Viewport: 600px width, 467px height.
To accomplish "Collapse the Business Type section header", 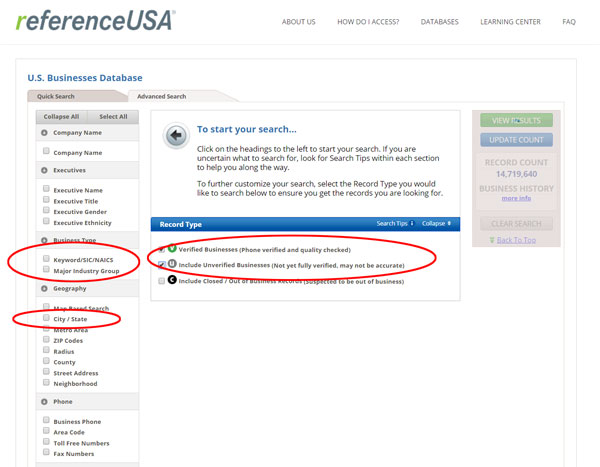I will [x=87, y=240].
